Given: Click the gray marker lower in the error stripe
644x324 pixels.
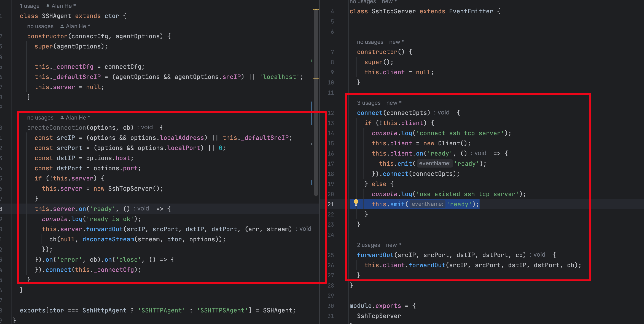Looking at the screenshot, I should pos(311,144).
